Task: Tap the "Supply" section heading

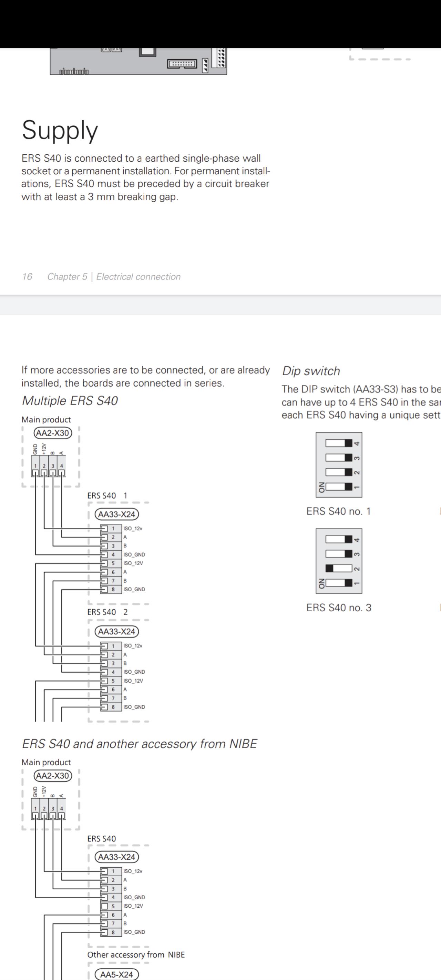Action: [60, 131]
